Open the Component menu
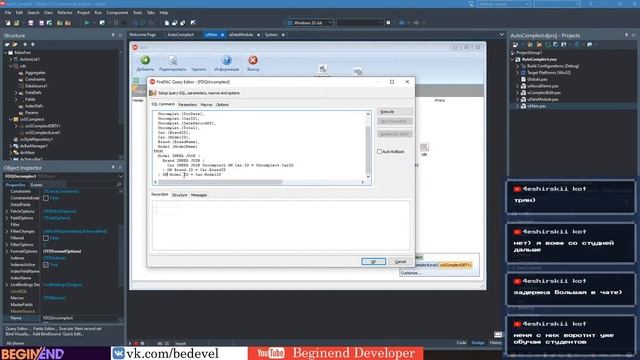 (117, 13)
